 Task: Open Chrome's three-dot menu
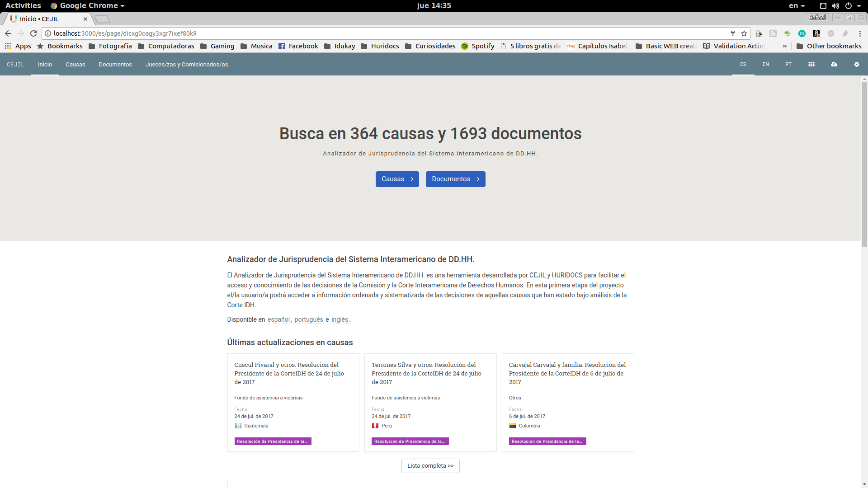tap(860, 33)
